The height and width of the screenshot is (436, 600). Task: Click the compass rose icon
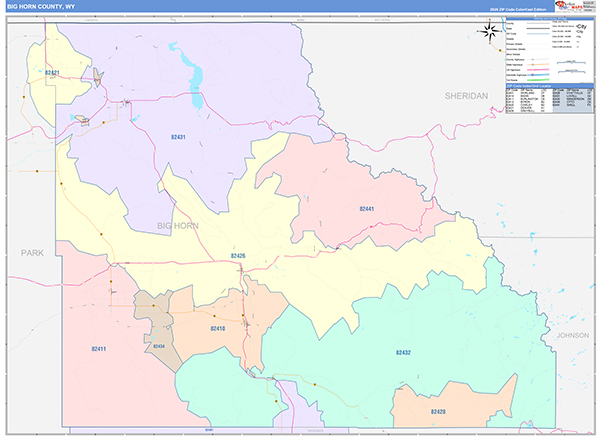489,31
